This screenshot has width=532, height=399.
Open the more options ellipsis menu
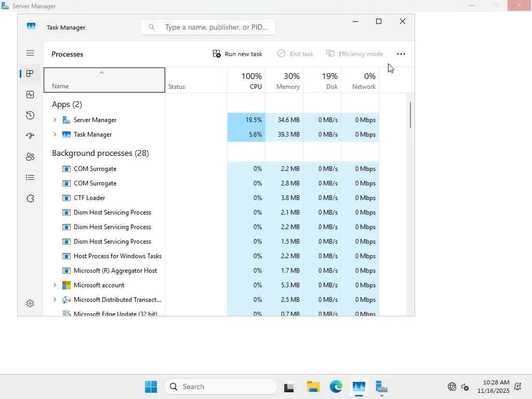click(401, 54)
